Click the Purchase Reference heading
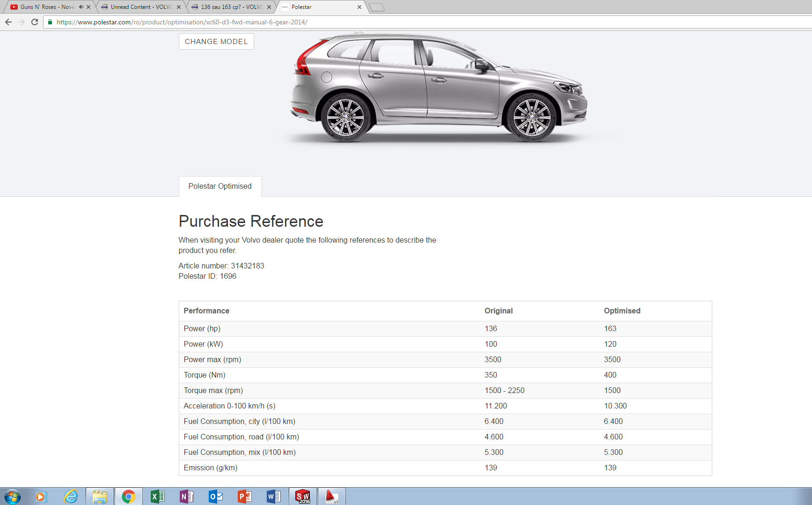Screen dimensions: 812x505 point(251,221)
